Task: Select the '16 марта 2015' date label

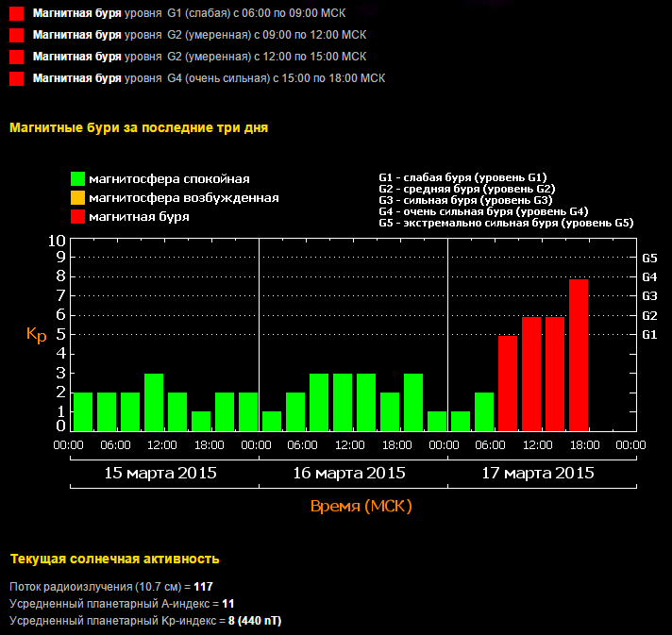Action: point(350,473)
